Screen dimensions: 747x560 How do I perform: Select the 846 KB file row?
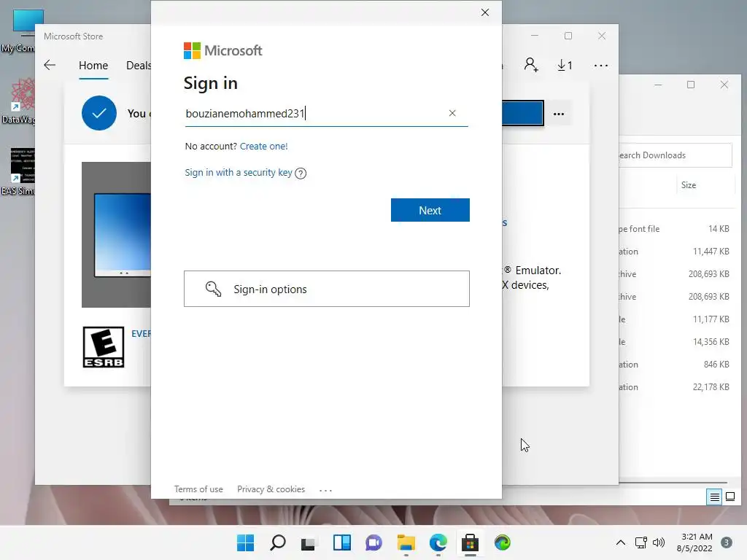675,365
